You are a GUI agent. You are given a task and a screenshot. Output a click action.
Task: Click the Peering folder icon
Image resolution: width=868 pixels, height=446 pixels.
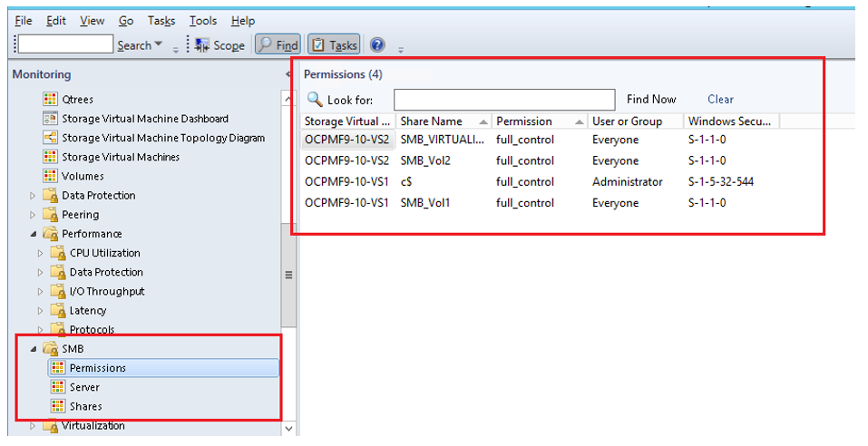51,215
